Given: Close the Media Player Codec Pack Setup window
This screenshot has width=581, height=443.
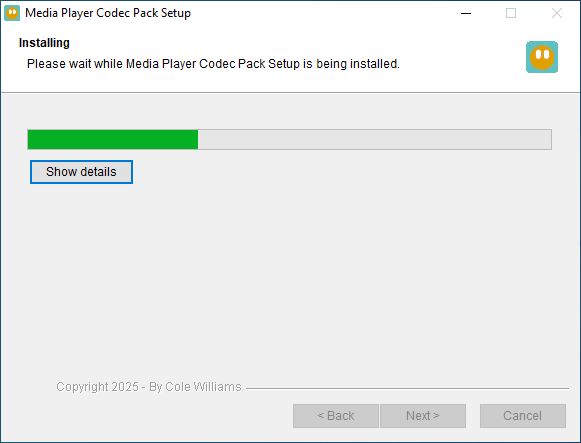Looking at the screenshot, I should tap(557, 13).
